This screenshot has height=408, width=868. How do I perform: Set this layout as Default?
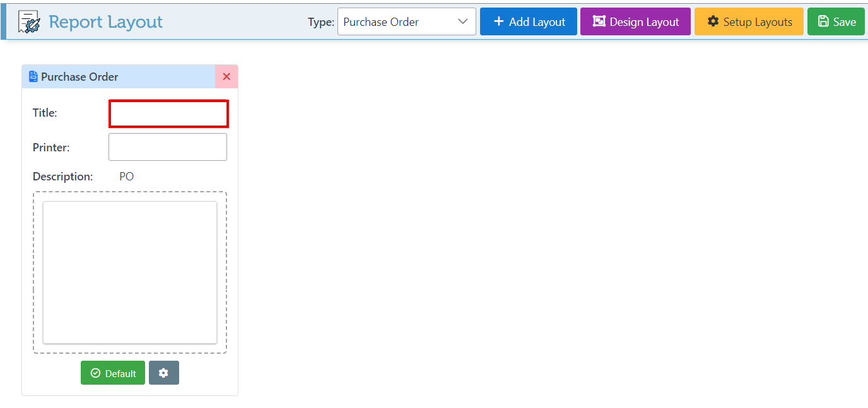click(113, 373)
